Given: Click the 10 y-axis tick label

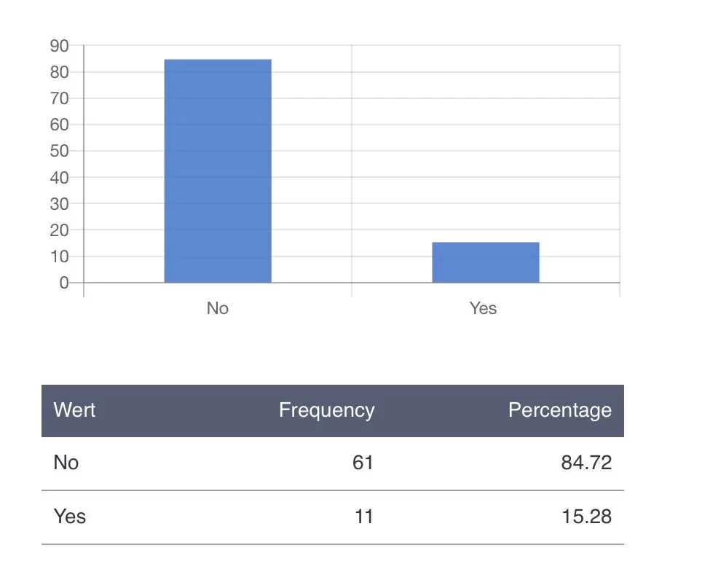Looking at the screenshot, I should pyautogui.click(x=59, y=256).
